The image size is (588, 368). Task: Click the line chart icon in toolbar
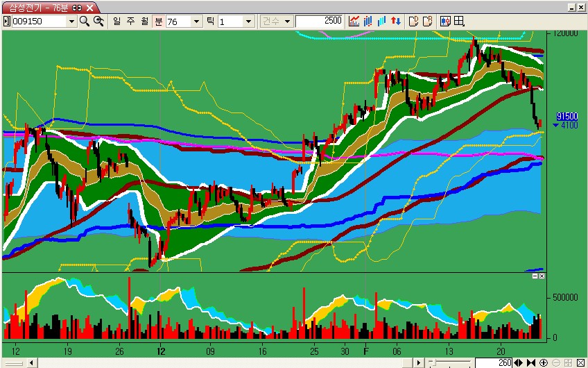coord(354,22)
